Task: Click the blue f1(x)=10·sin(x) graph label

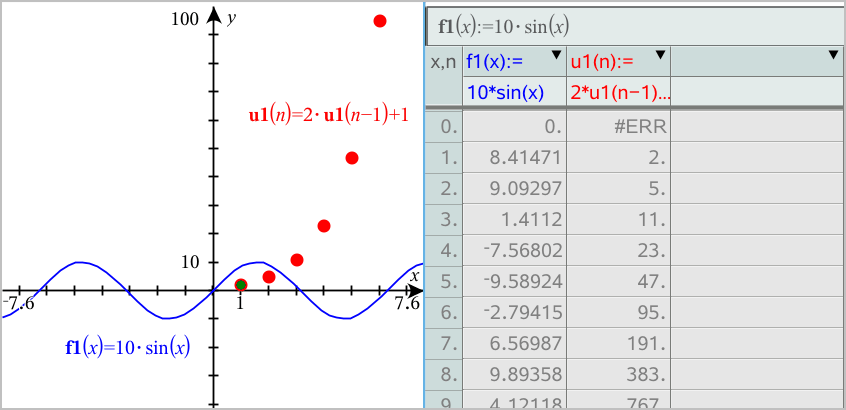Action: coord(127,348)
